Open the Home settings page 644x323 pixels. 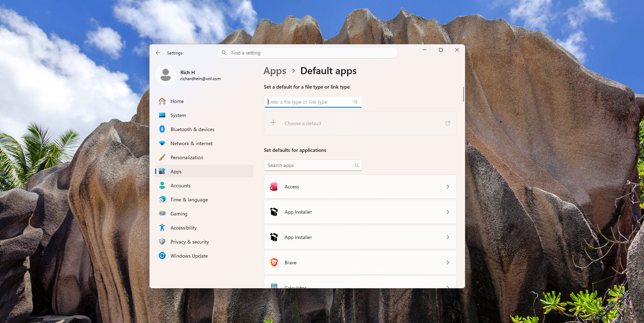click(204, 101)
